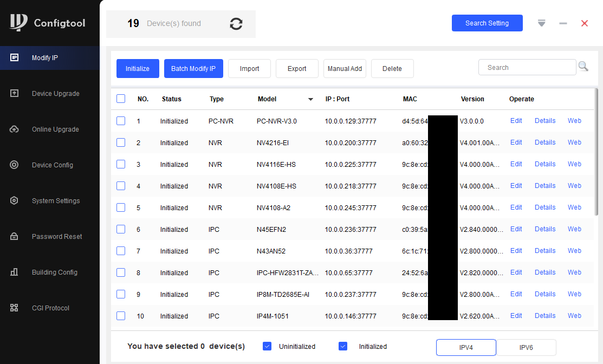
Task: Check the box for device NV4216-EI
Action: 121,142
